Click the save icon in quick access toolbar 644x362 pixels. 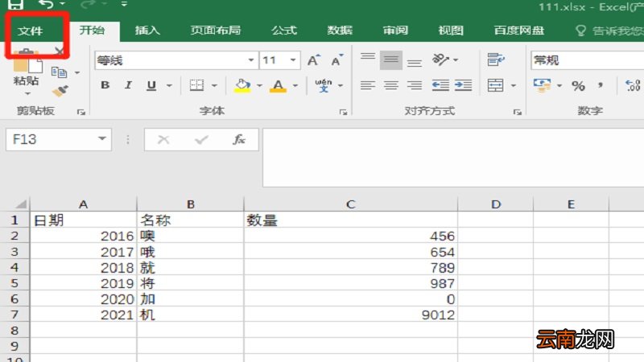pos(15,5)
